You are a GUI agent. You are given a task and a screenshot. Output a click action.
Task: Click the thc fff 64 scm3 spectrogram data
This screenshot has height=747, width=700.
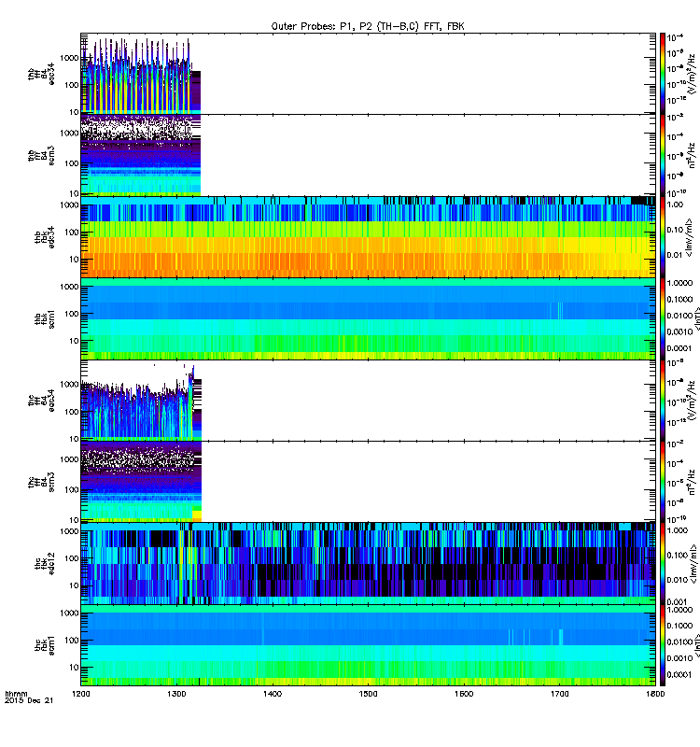[141, 482]
